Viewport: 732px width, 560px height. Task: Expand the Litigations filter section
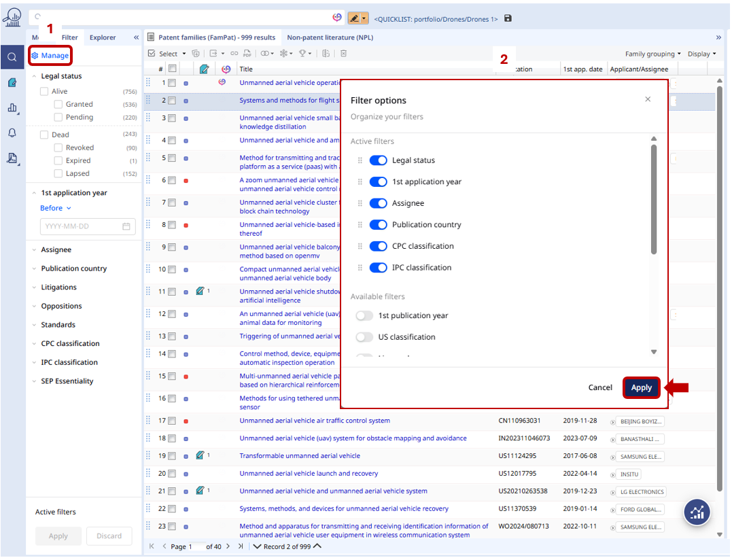[x=58, y=287]
